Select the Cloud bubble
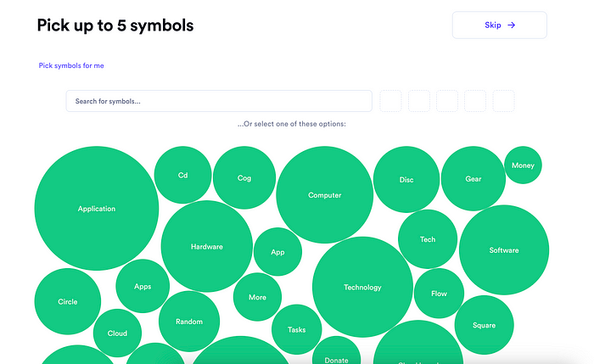Screen dimensions: 594x364 tap(117, 333)
